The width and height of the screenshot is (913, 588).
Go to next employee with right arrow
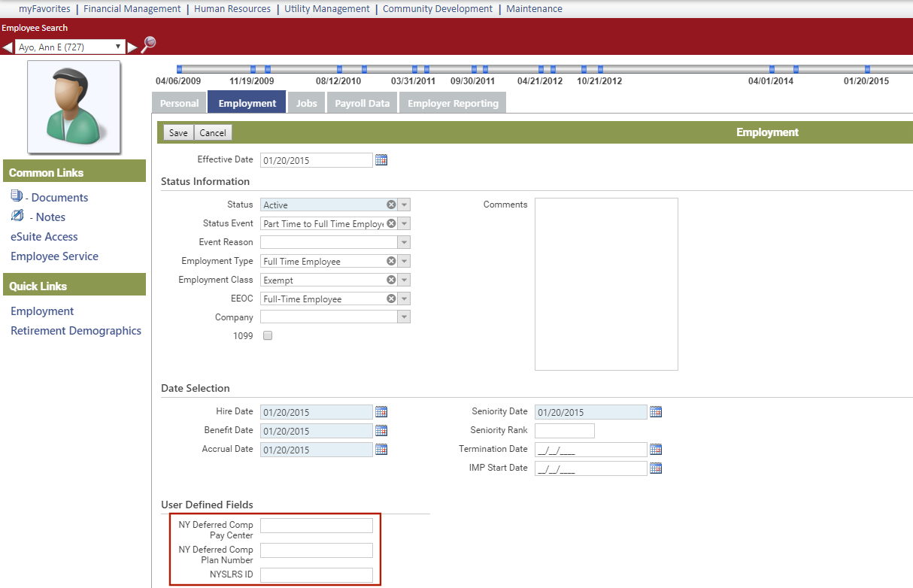132,47
